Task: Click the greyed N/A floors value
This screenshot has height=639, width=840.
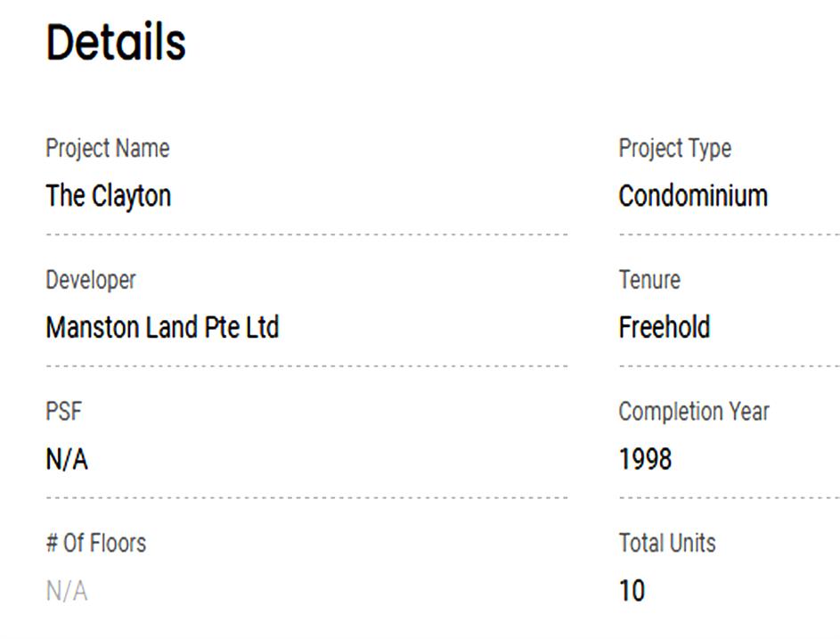Action: point(67,591)
